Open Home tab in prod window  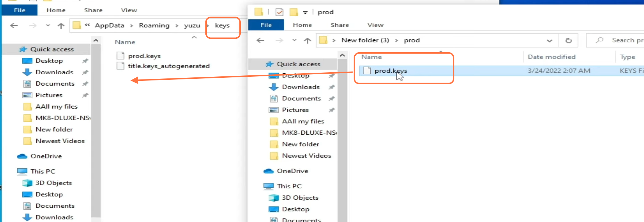[x=302, y=25]
